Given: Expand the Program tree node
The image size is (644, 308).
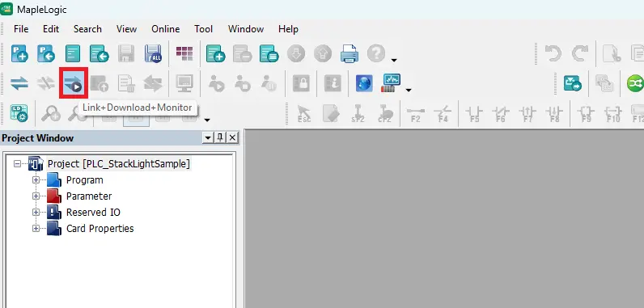Looking at the screenshot, I should [36, 180].
